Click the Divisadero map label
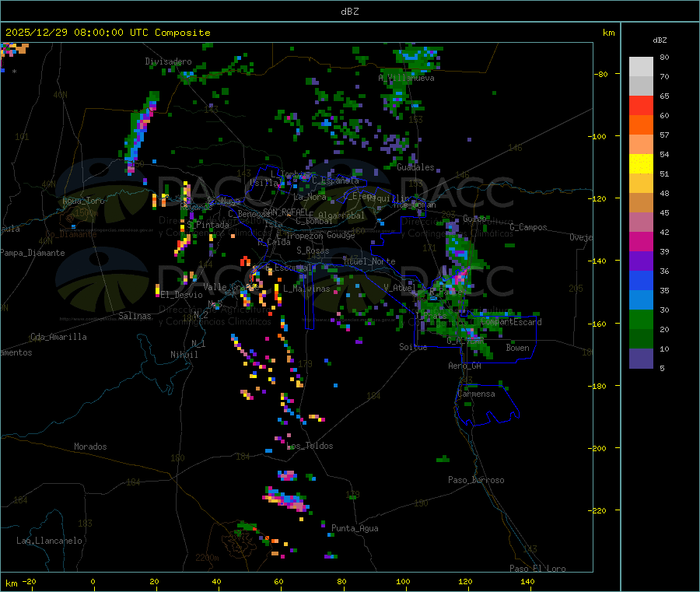 pyautogui.click(x=168, y=61)
